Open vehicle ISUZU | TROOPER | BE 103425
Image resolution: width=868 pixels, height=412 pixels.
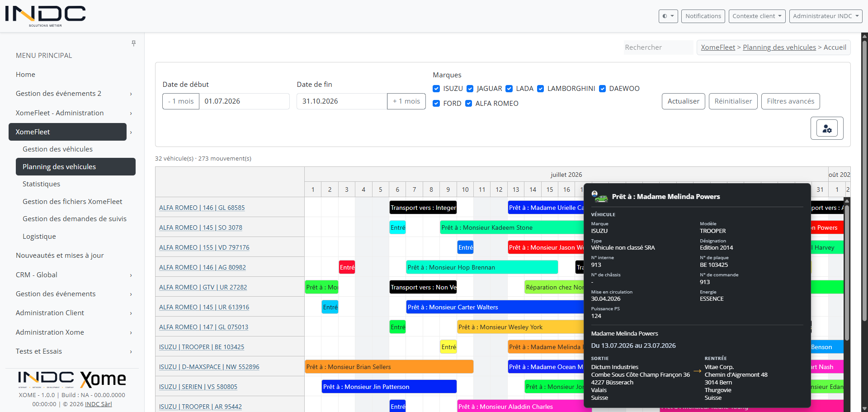202,347
